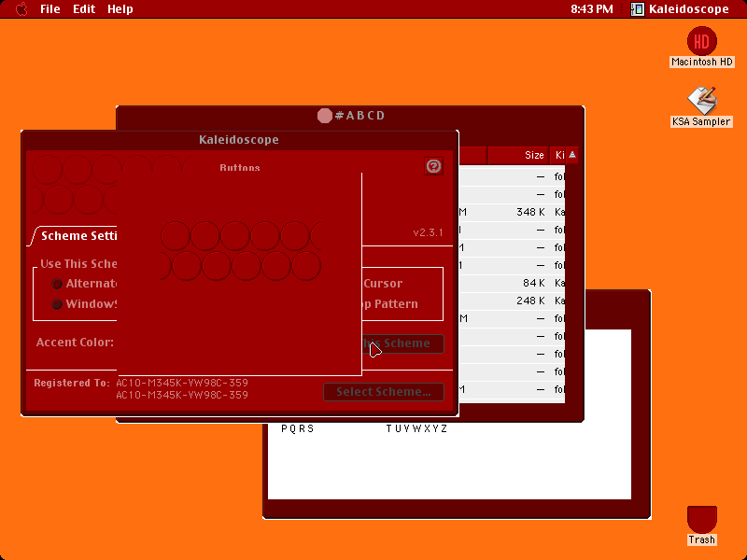The height and width of the screenshot is (560, 747).
Task: Select the Windows radio button
Action: point(57,304)
